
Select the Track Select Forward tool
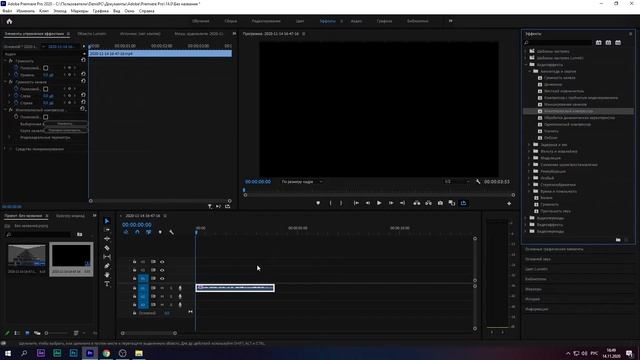[x=107, y=230]
